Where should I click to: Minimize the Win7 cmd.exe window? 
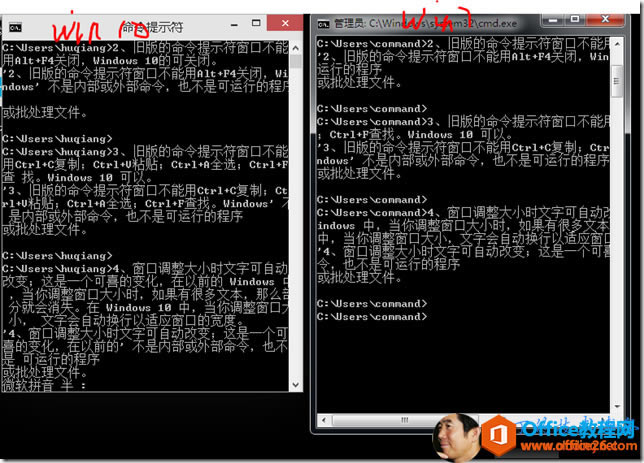tap(553, 20)
